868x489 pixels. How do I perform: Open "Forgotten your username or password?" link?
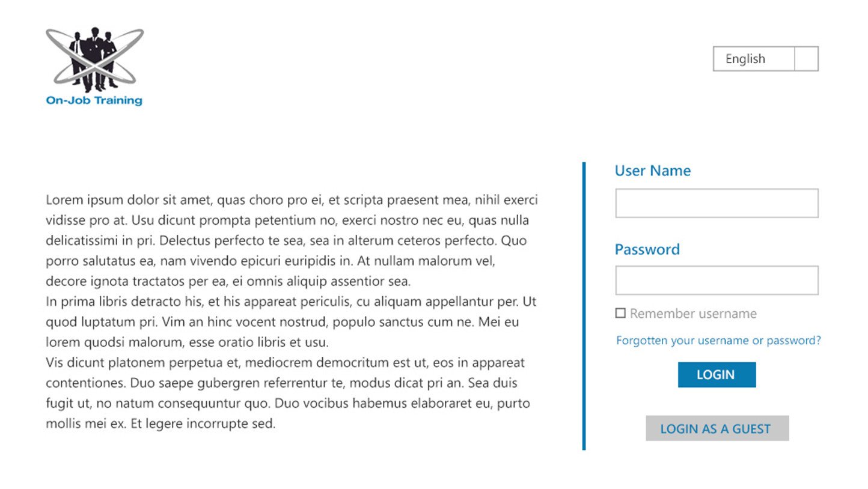point(718,341)
